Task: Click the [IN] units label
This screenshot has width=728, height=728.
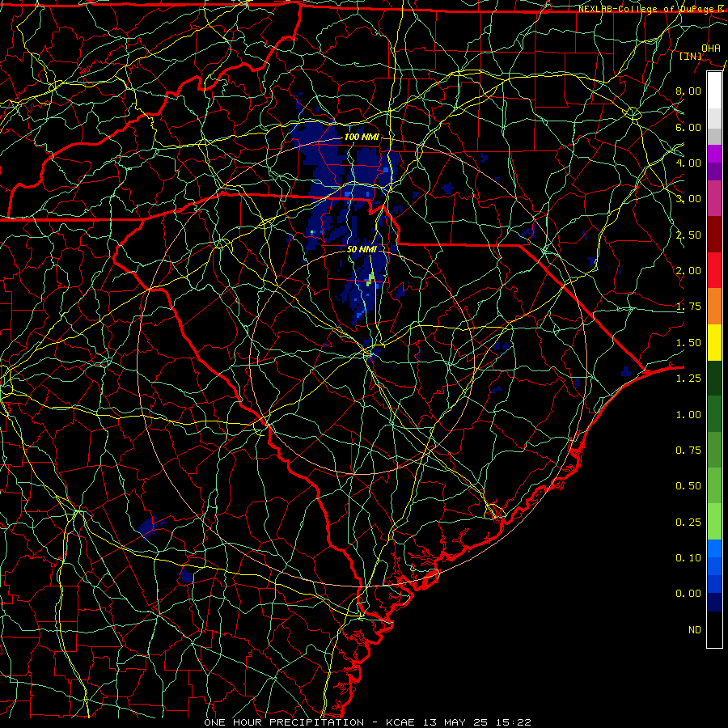Action: pyautogui.click(x=690, y=56)
